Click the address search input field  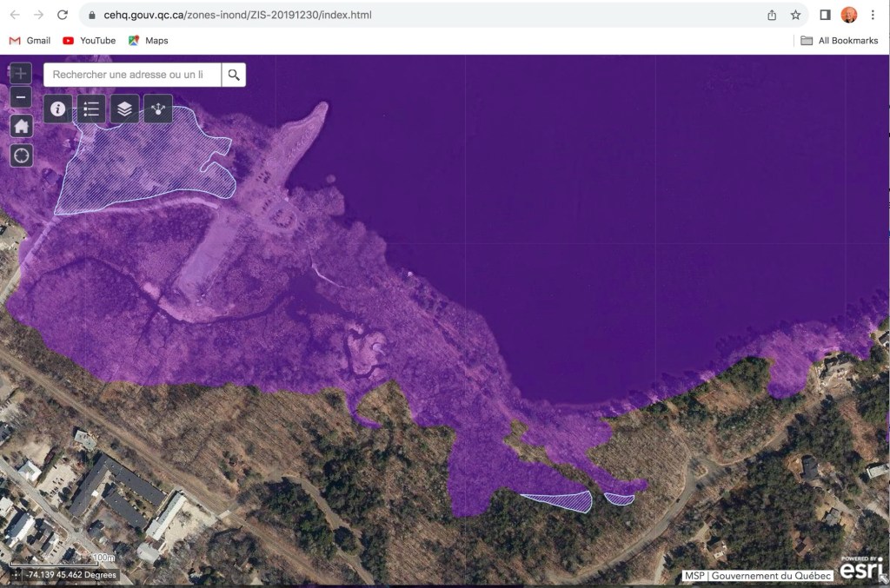(132, 75)
